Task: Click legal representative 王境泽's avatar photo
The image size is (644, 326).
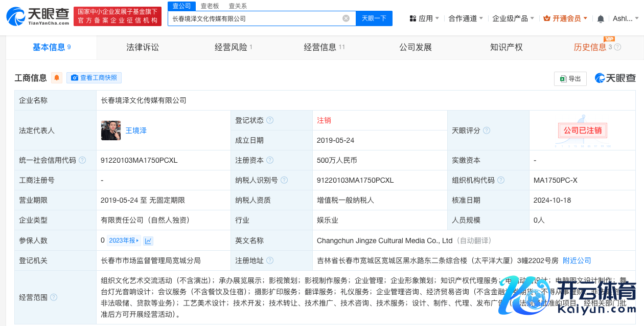Action: point(111,131)
